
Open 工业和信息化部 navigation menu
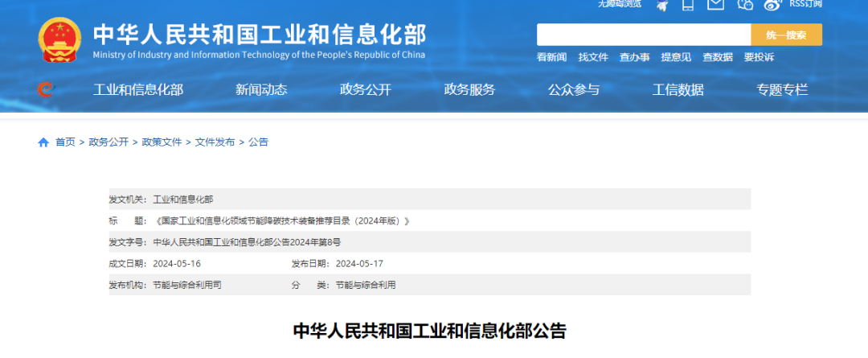click(138, 90)
